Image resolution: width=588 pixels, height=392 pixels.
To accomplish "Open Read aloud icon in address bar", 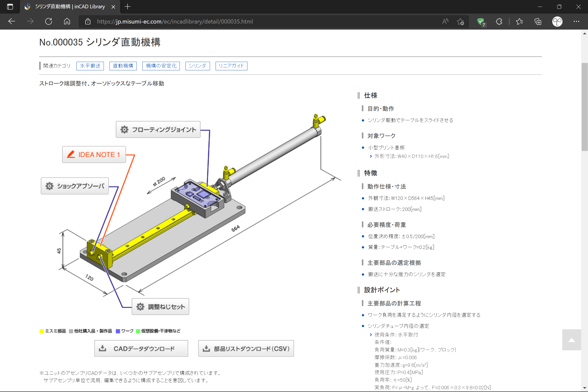I will (x=445, y=22).
